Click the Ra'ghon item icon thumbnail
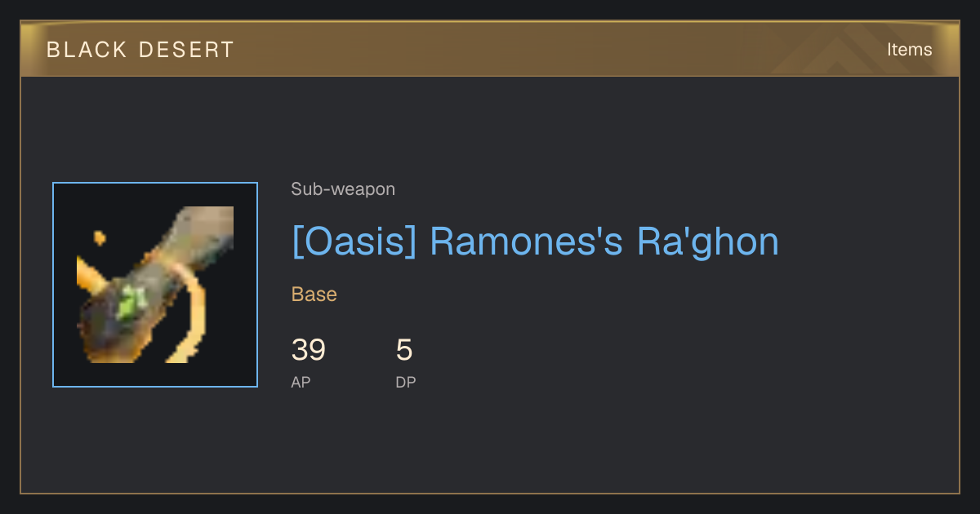 coord(155,285)
